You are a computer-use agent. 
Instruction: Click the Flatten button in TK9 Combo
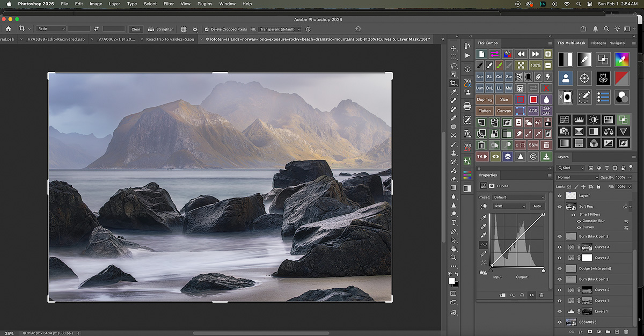(485, 111)
